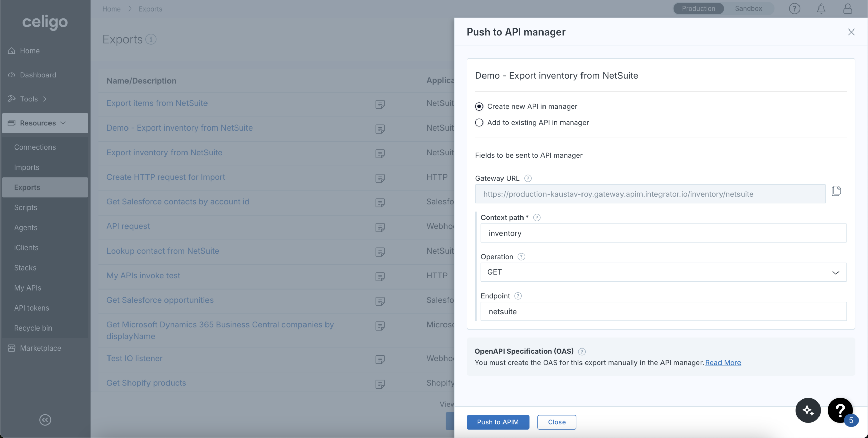Click the Push to APIM button
Screen dimensions: 868x438
point(498,422)
